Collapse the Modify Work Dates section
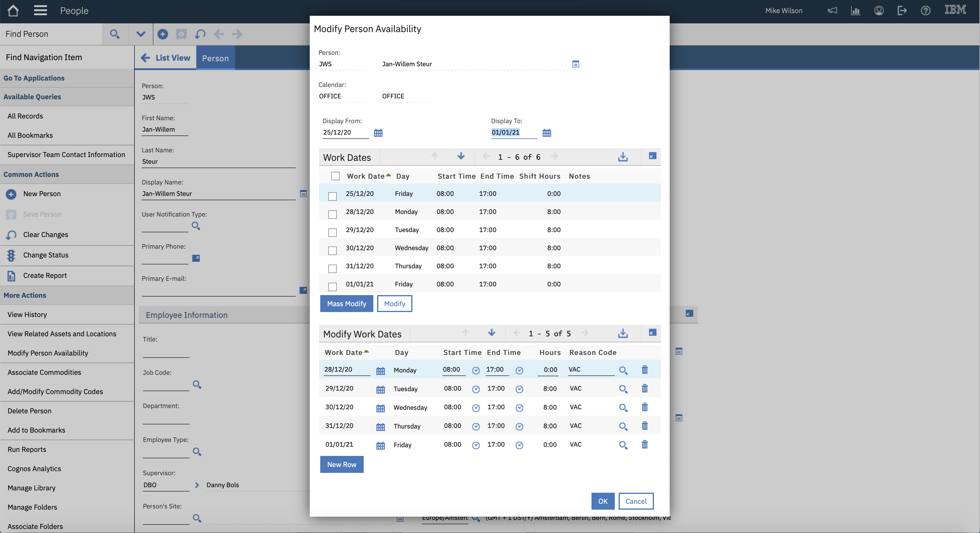The image size is (980, 533). pos(652,333)
